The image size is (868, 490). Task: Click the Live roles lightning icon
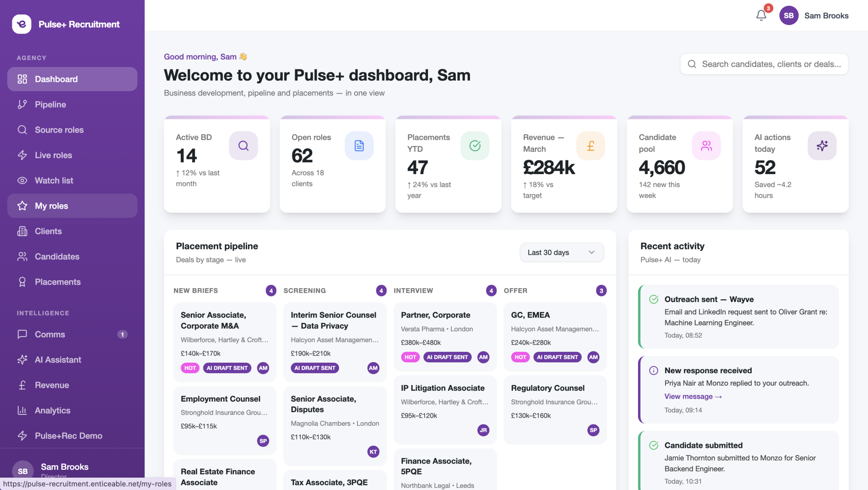tap(22, 155)
